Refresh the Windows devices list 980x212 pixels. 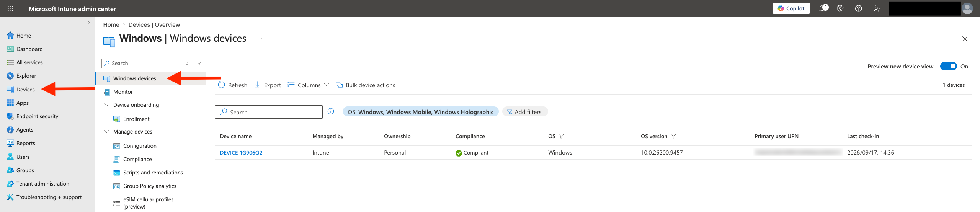point(233,85)
